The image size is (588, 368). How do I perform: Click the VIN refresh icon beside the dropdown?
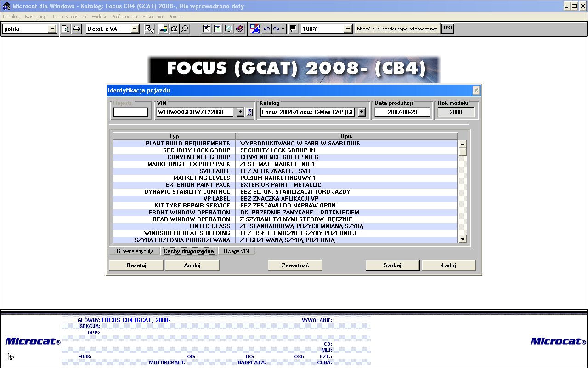[249, 112]
